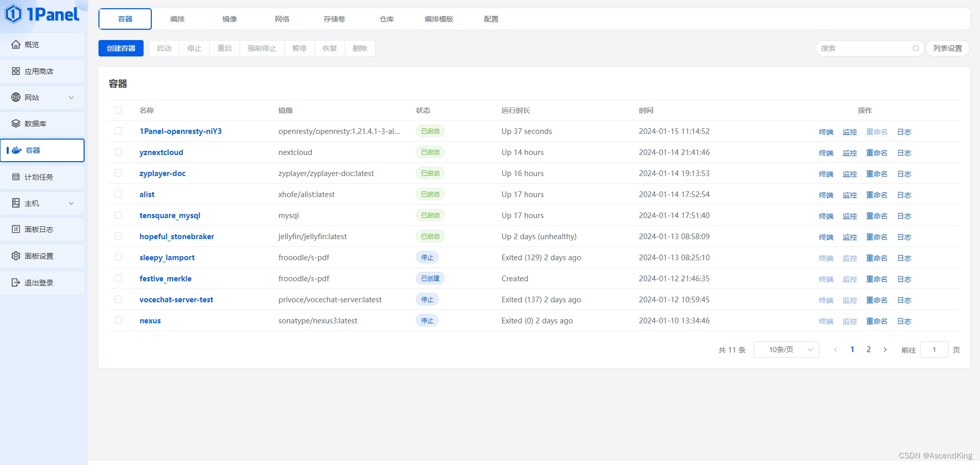Go to page 2 of the list
Screen dimensions: 980x465
pos(869,350)
